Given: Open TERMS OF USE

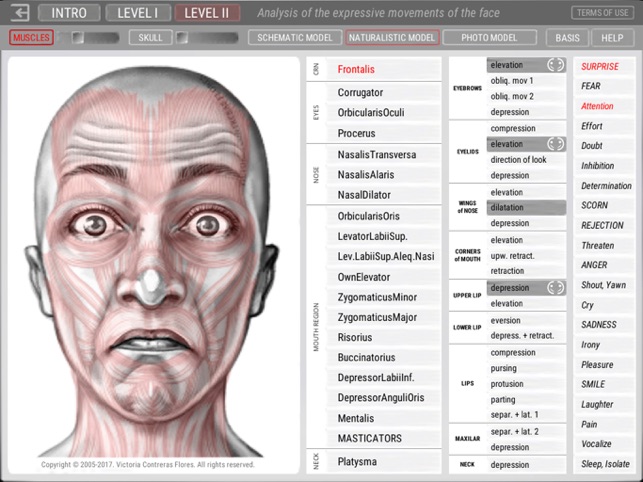Looking at the screenshot, I should coord(602,13).
